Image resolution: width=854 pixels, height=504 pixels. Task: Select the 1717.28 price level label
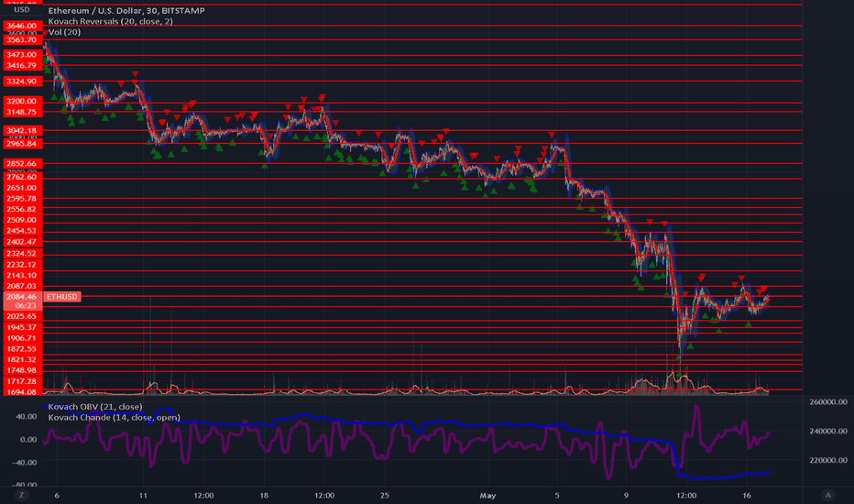[x=22, y=381]
